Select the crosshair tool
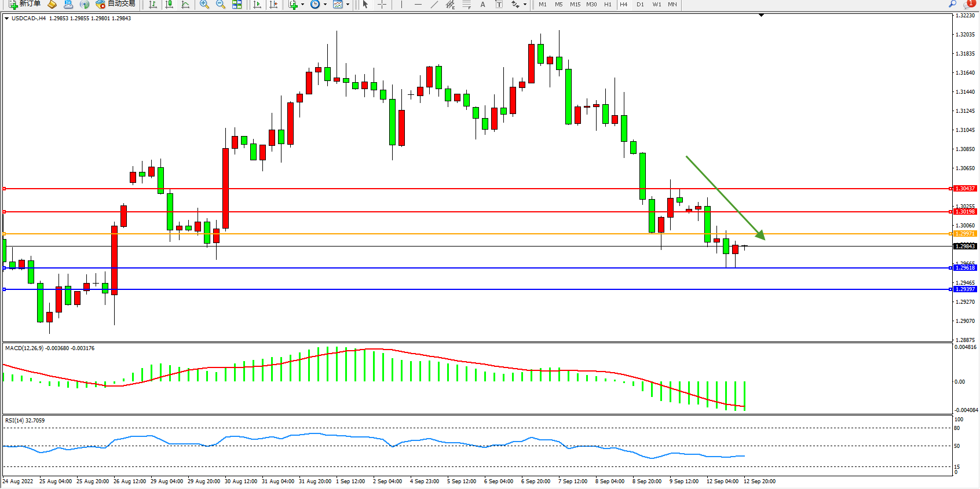The width and height of the screenshot is (980, 489). point(382,4)
